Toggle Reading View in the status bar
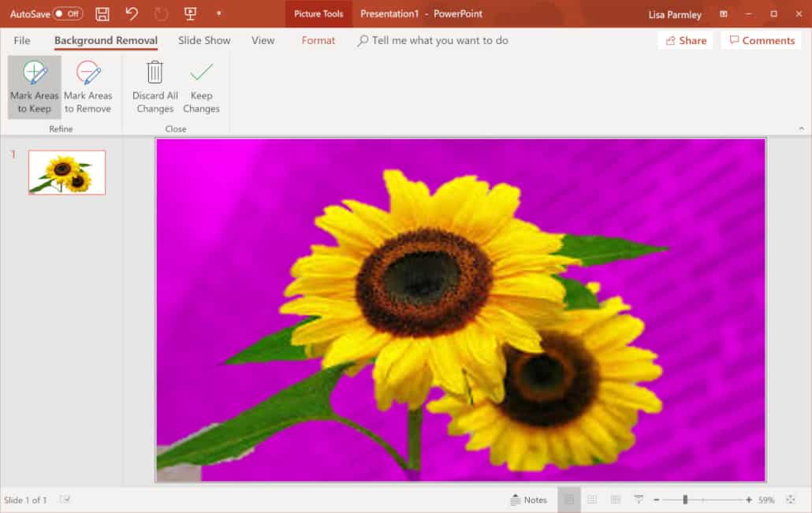 (x=616, y=499)
